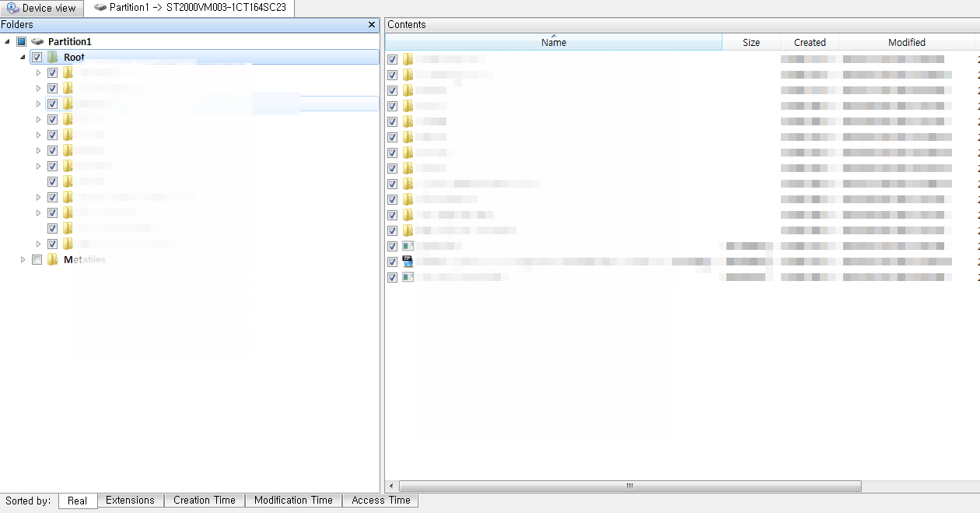The height and width of the screenshot is (513, 980).
Task: Sort contents by the Name column
Action: click(554, 42)
